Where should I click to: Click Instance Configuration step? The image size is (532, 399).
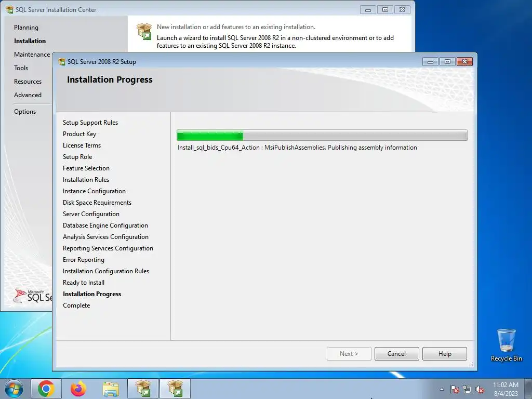[94, 191]
